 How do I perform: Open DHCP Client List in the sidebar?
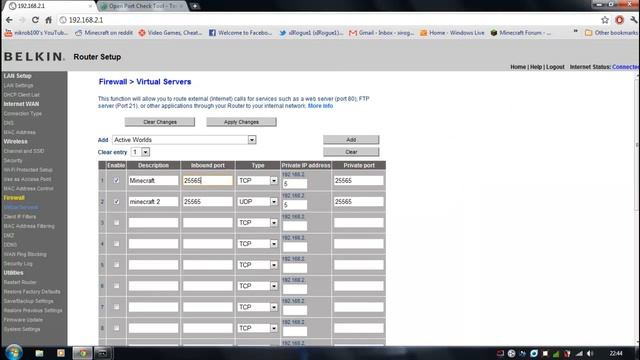[22, 95]
